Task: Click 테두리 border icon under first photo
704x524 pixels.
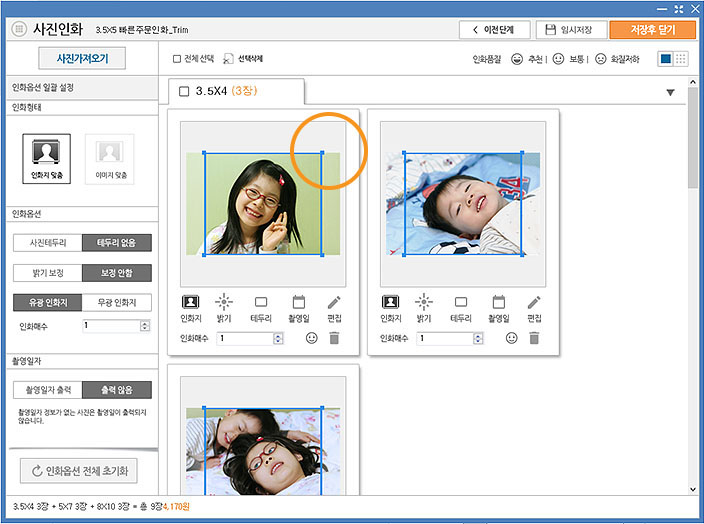Action: click(x=261, y=302)
